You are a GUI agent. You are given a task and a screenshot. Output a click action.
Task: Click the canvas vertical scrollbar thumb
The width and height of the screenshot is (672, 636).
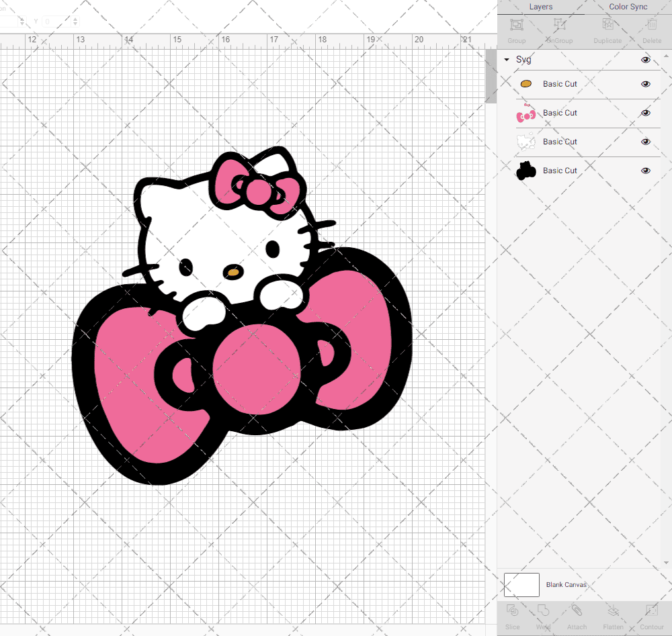click(x=491, y=77)
